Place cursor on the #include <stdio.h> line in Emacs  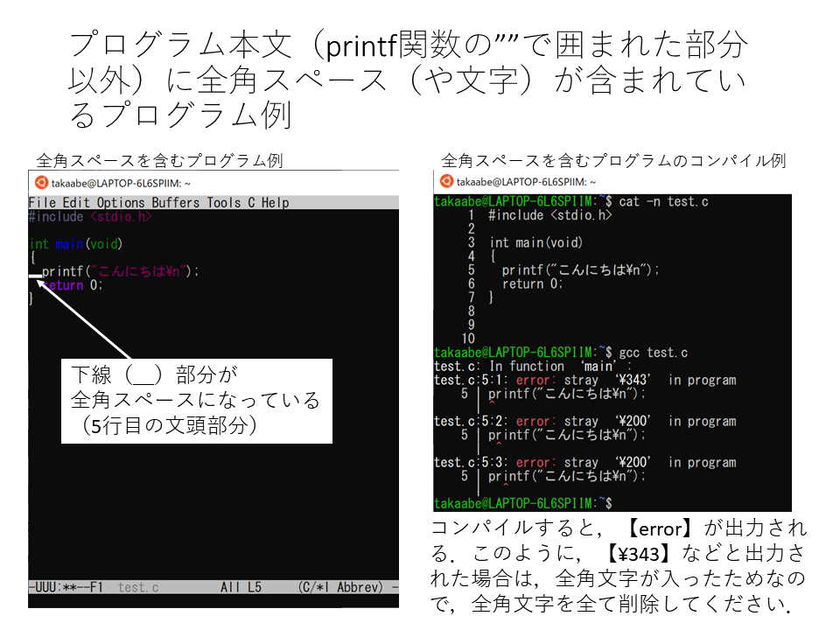click(90, 217)
